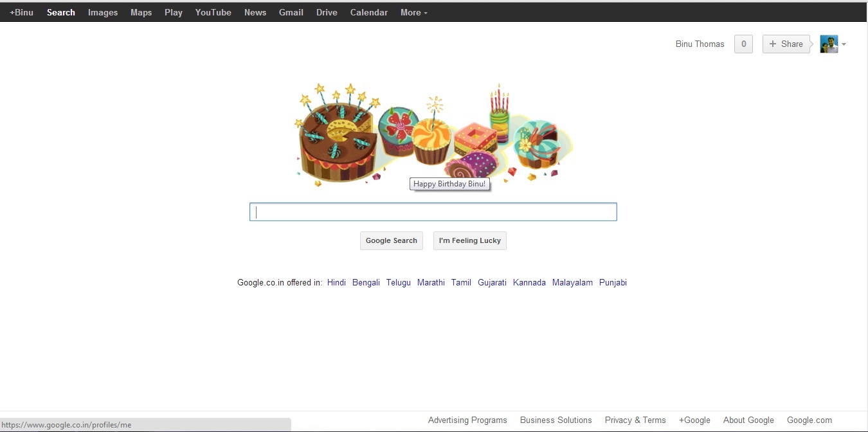Expand the More dropdown menu
Viewport: 868px width, 432px height.
[x=414, y=12]
